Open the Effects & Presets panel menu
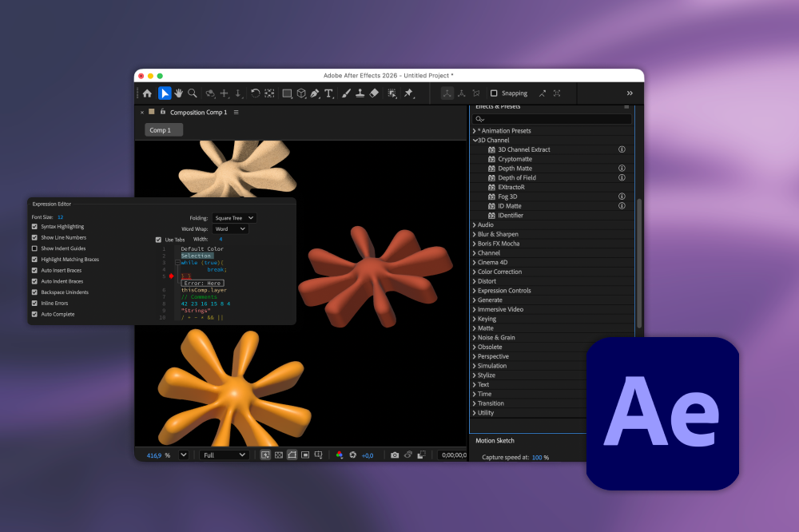799x532 pixels. tap(626, 107)
